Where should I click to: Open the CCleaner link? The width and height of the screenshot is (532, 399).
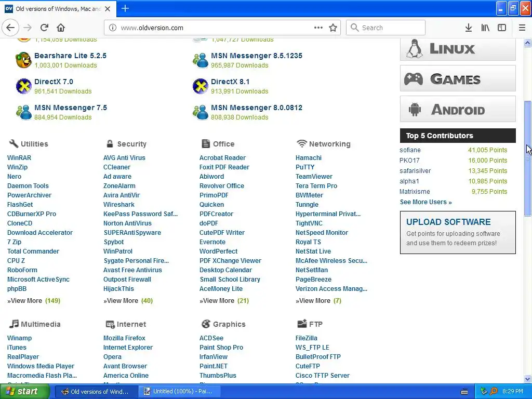pos(117,167)
